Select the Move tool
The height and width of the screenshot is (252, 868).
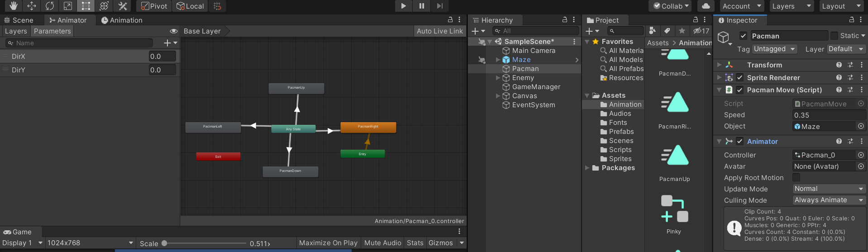pyautogui.click(x=32, y=6)
